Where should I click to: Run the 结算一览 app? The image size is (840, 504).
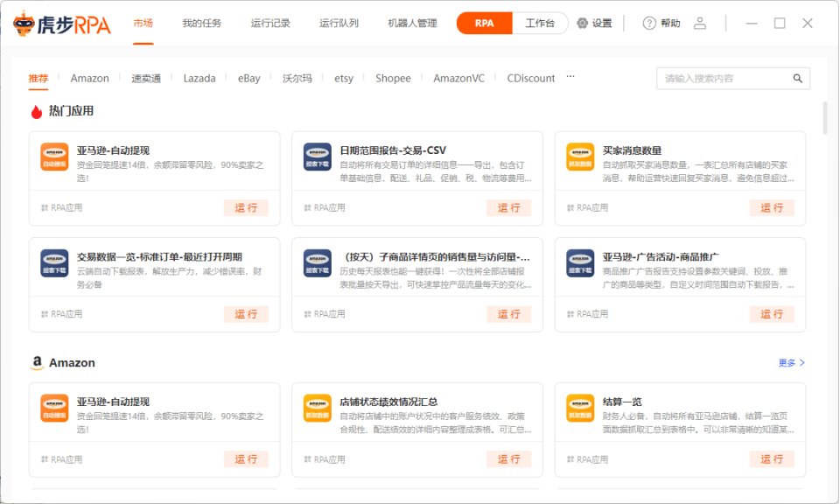click(772, 459)
